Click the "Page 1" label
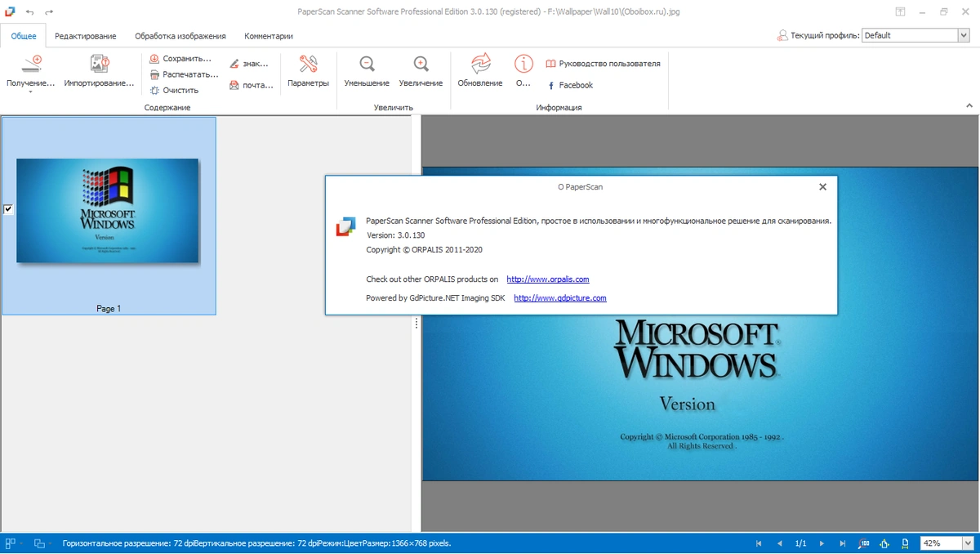Viewport: 980px width, 554px height. point(109,309)
